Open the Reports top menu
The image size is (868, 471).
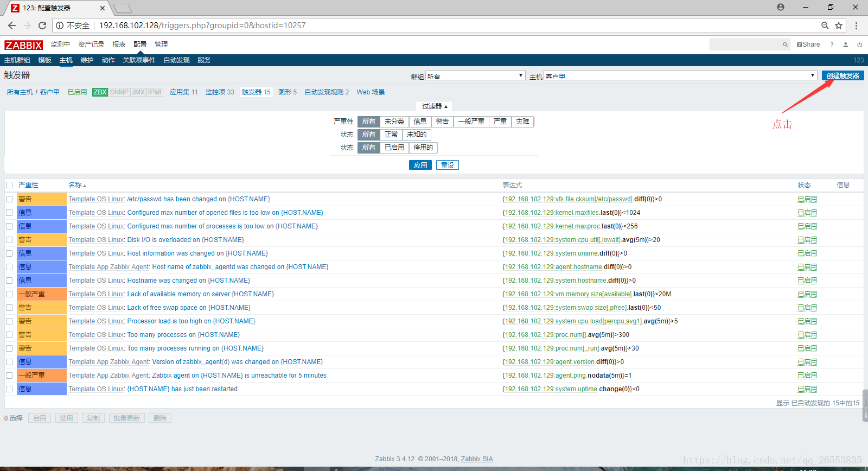[x=119, y=44]
